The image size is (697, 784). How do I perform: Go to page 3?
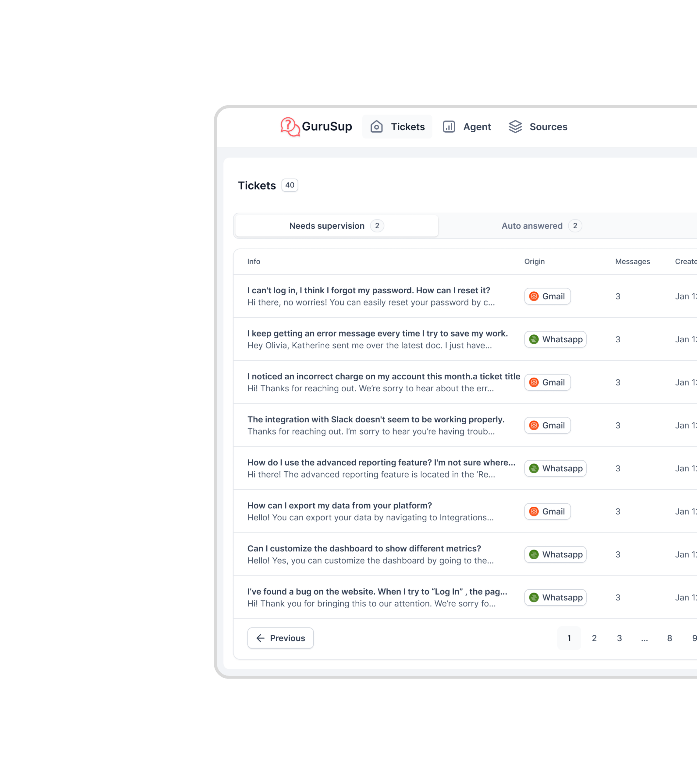(x=619, y=638)
